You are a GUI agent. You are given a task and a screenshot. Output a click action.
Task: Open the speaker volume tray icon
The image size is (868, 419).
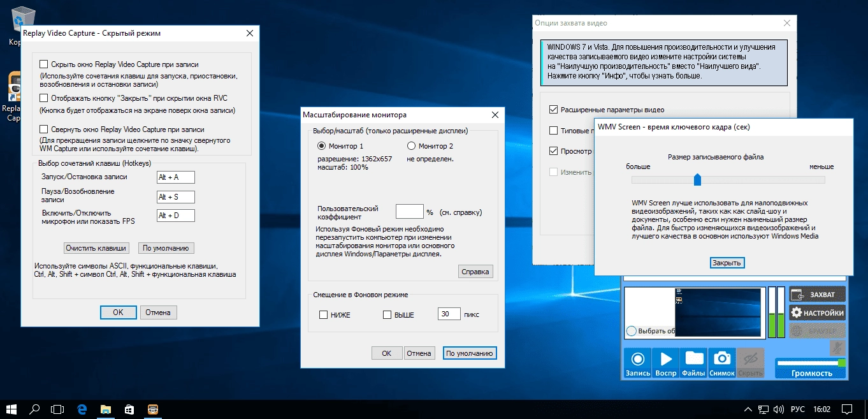pyautogui.click(x=779, y=409)
